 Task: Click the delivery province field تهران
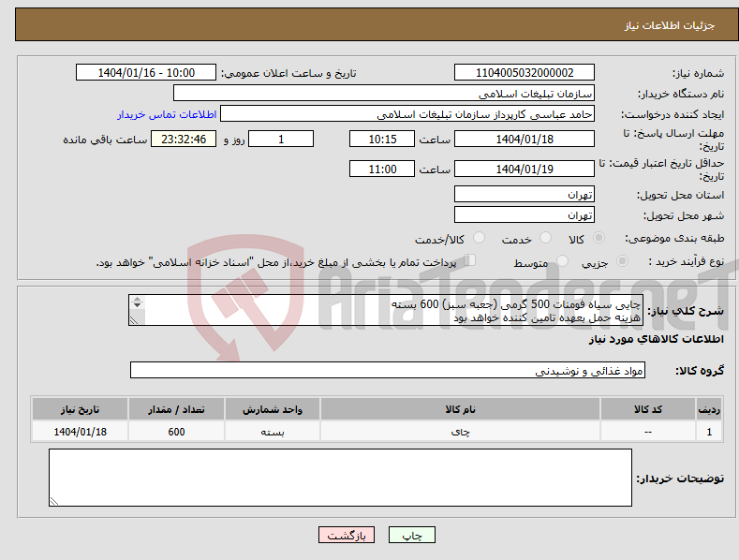coord(525,194)
